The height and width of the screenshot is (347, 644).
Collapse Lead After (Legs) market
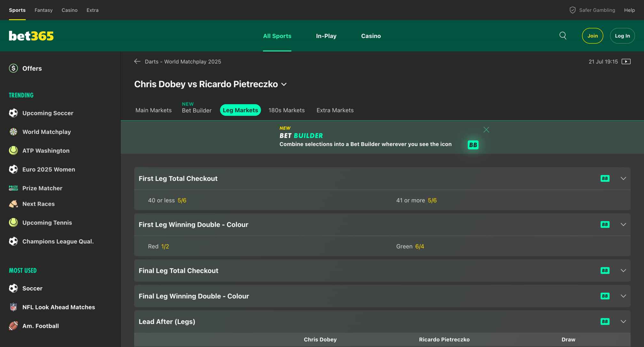point(623,321)
